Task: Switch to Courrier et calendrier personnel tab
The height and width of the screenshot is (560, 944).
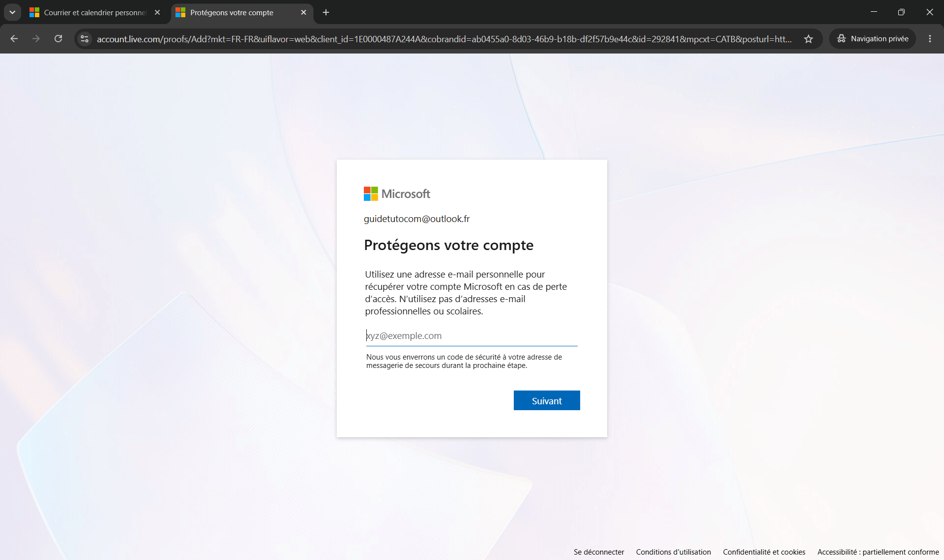Action: (96, 12)
